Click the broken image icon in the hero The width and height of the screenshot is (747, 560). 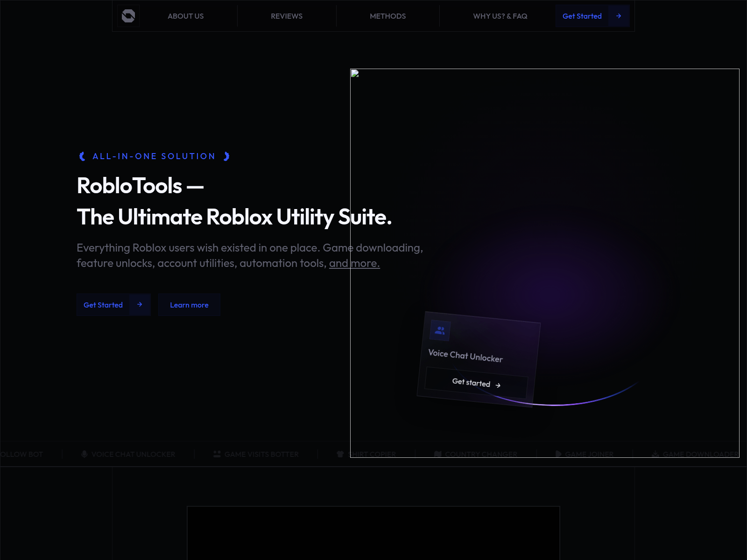click(355, 73)
